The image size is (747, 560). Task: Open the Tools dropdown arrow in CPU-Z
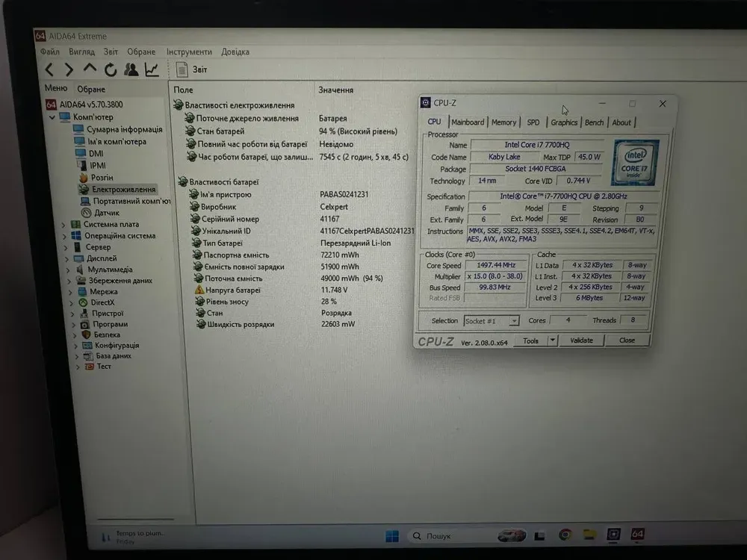[x=553, y=340]
